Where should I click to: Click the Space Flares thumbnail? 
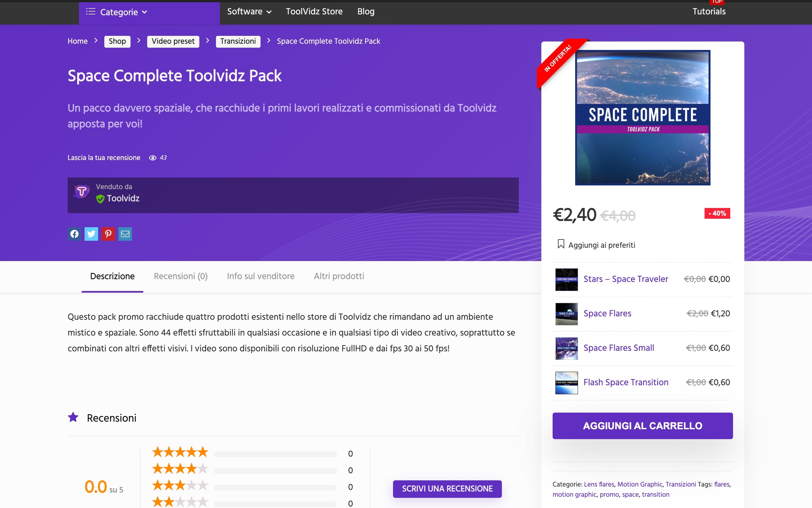click(x=566, y=314)
